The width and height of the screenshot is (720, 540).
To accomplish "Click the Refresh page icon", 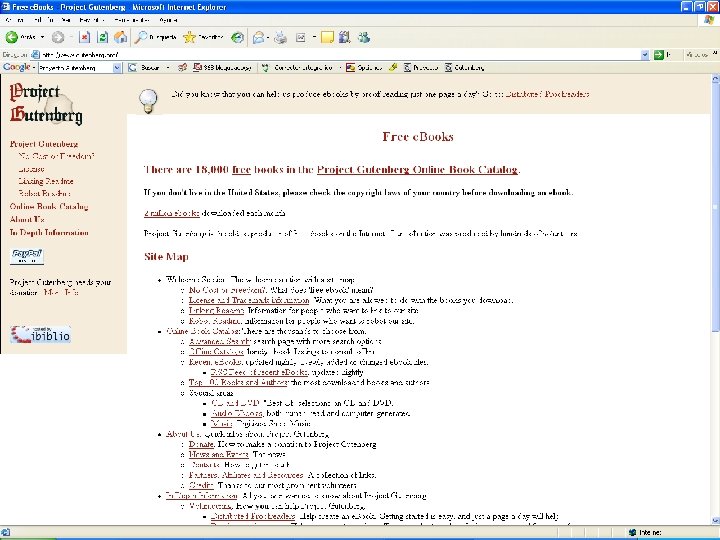I will [103, 37].
